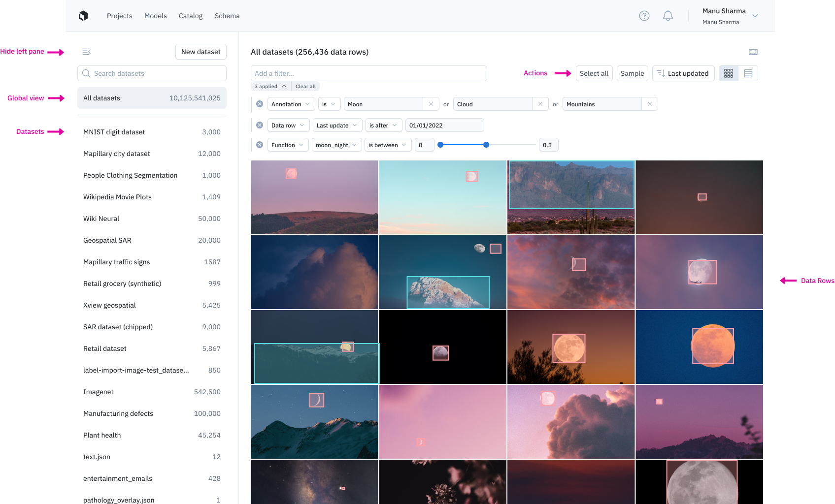Screen dimensions: 835x504
Task: Open the Data row filter dropdown
Action: pyautogui.click(x=288, y=125)
